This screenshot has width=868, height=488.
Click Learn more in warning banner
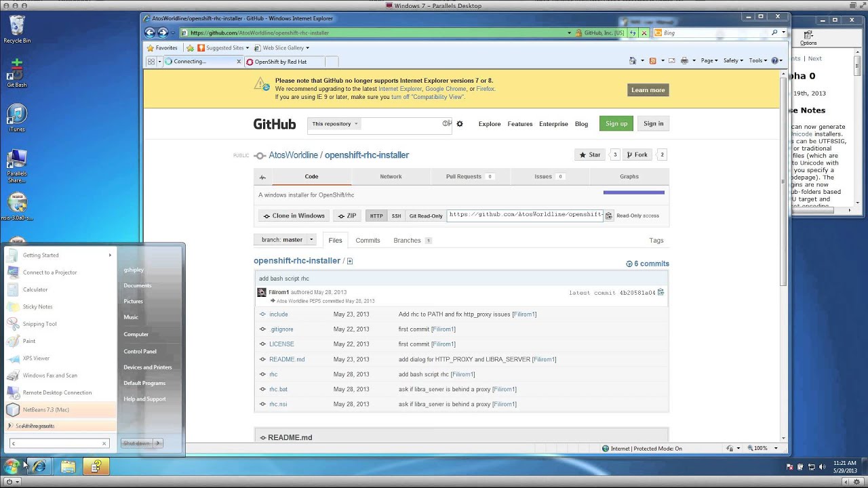coord(648,90)
